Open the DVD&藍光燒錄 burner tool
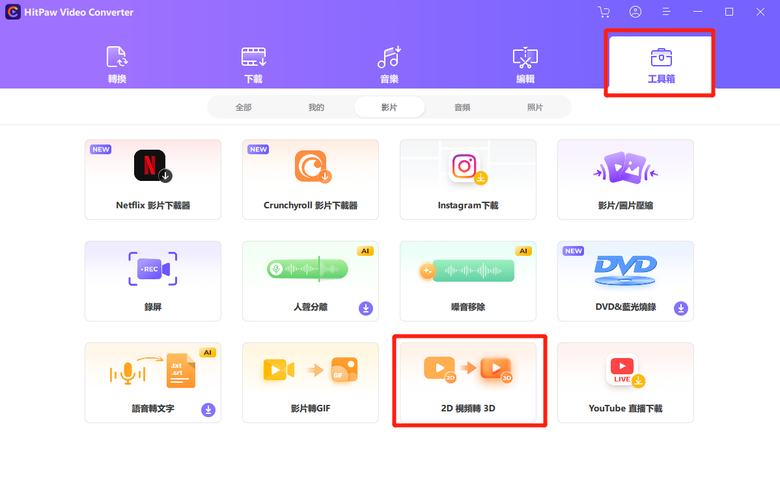The height and width of the screenshot is (481, 780). (x=626, y=281)
